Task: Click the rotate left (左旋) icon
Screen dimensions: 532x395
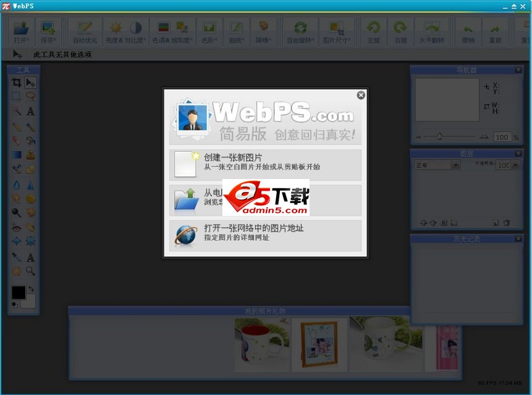Action: click(373, 31)
